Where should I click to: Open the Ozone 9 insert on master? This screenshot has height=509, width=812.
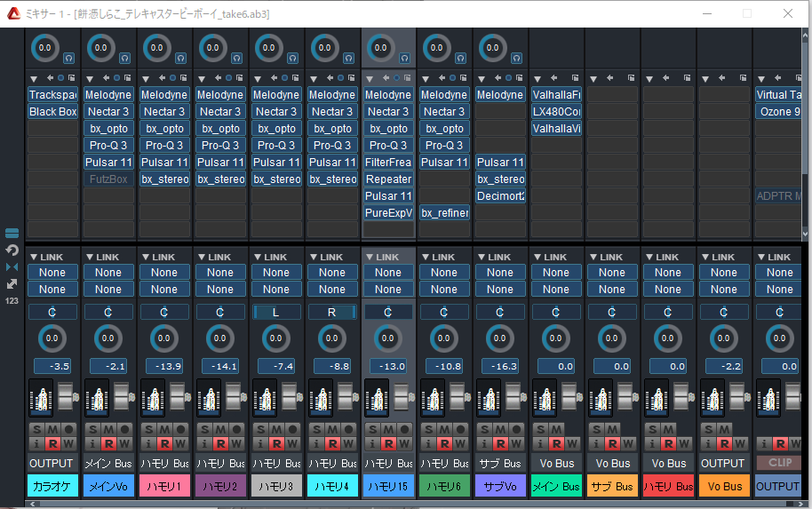click(779, 111)
